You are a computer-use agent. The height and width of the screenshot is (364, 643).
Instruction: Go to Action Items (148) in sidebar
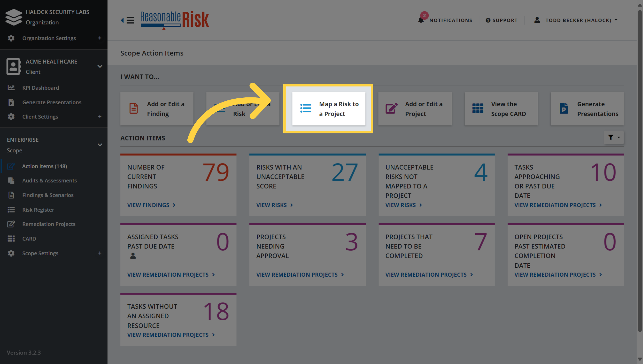click(45, 166)
